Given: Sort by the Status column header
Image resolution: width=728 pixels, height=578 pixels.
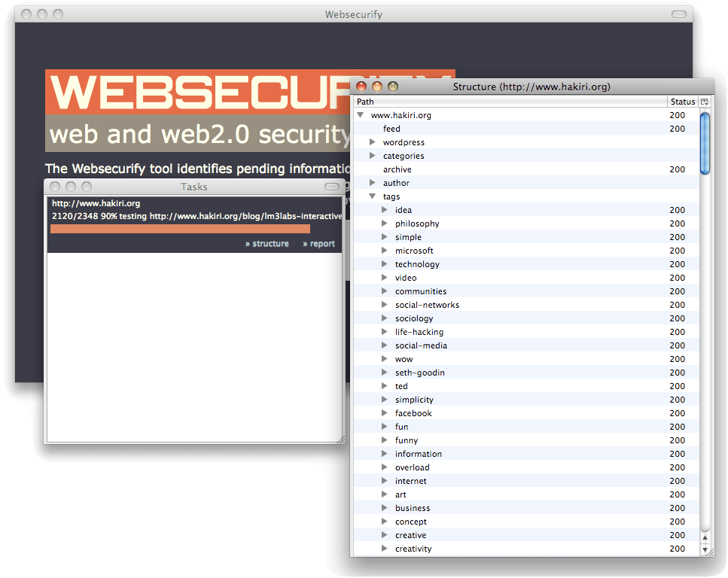Looking at the screenshot, I should (683, 102).
